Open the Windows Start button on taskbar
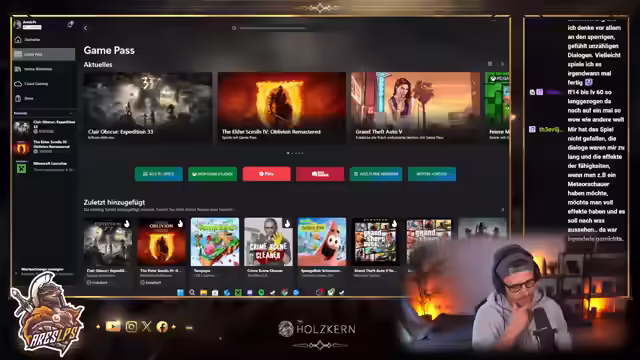The height and width of the screenshot is (360, 640). (x=180, y=292)
